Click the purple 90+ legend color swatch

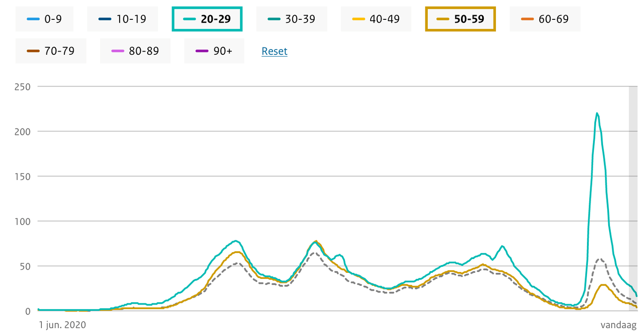[x=202, y=51]
